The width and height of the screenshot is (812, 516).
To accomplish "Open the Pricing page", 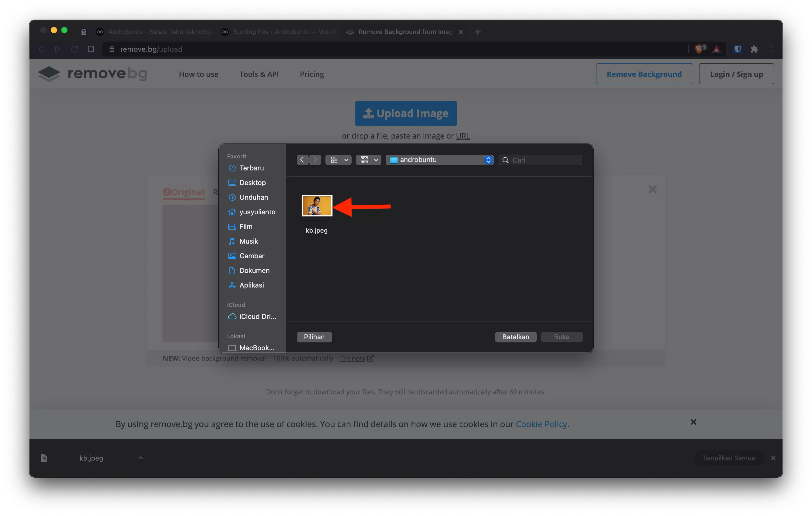I will click(312, 74).
